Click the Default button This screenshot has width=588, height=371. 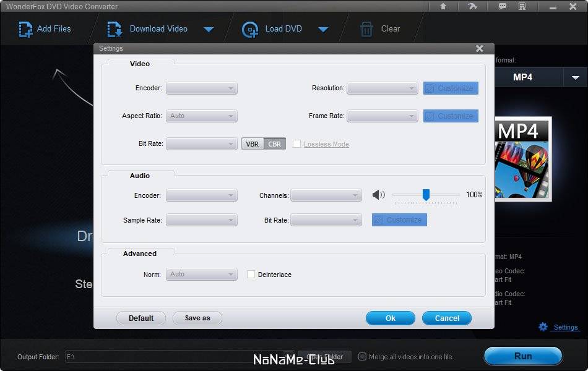pos(141,318)
